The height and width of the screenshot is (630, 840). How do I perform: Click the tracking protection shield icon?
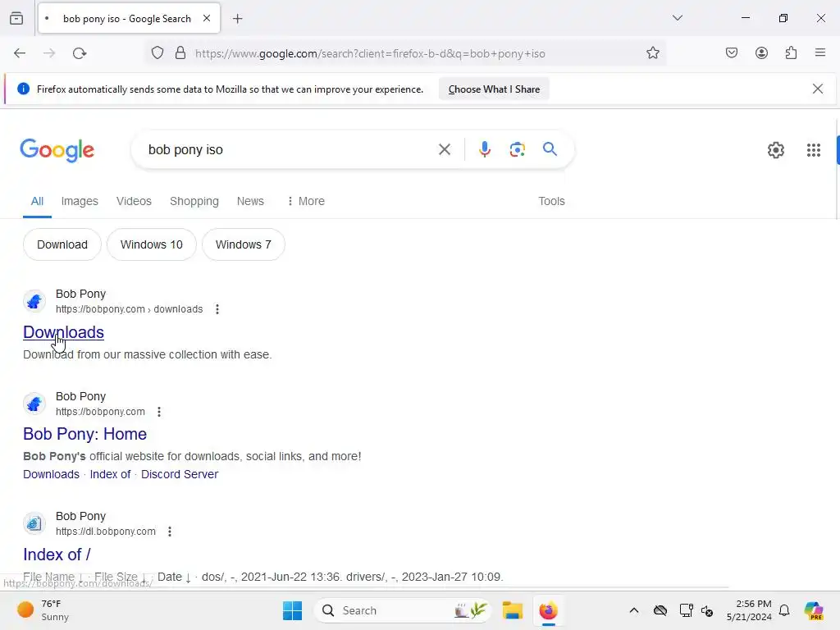pos(157,53)
